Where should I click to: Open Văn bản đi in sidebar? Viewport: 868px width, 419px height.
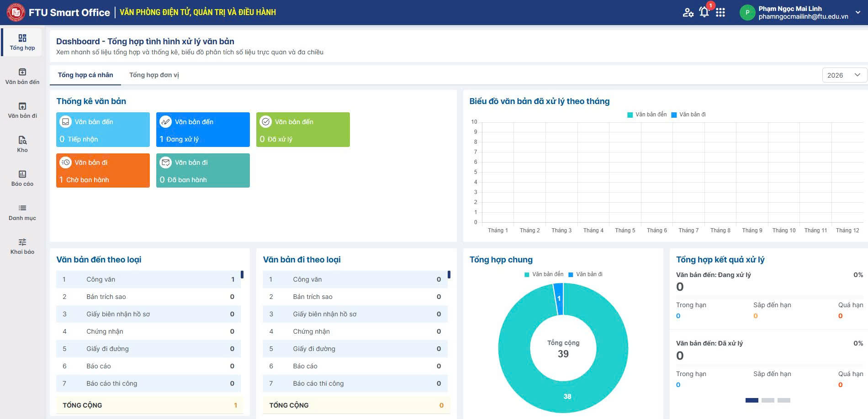22,110
